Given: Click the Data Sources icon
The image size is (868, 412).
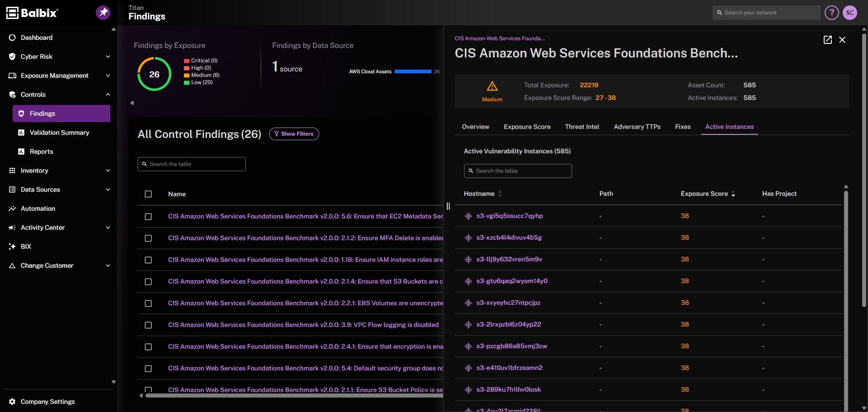Looking at the screenshot, I should [x=12, y=189].
